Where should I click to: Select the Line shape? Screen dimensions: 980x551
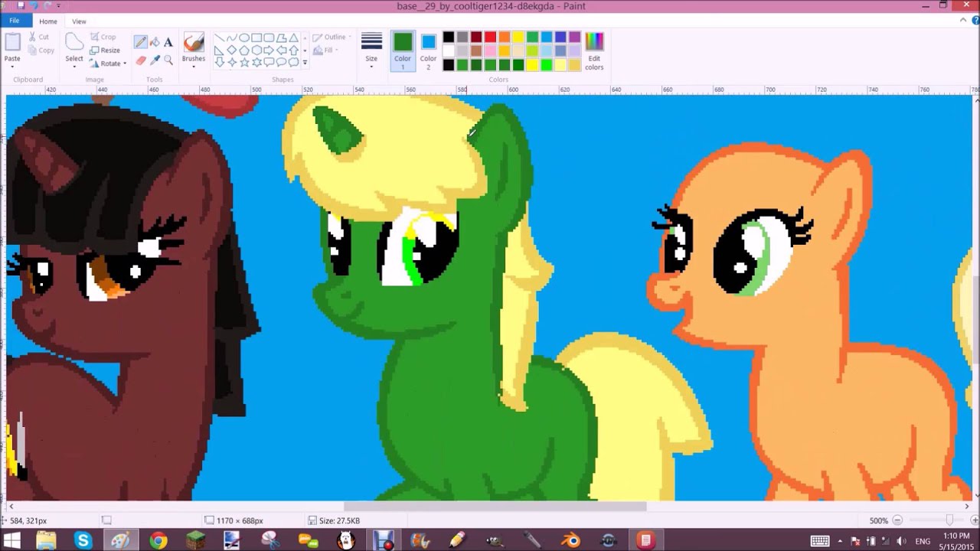coord(220,37)
